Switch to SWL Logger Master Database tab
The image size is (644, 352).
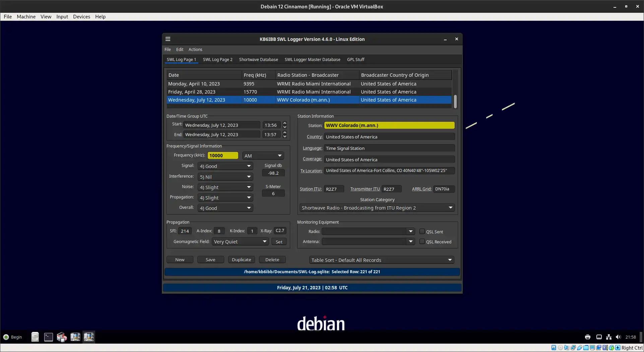(312, 59)
